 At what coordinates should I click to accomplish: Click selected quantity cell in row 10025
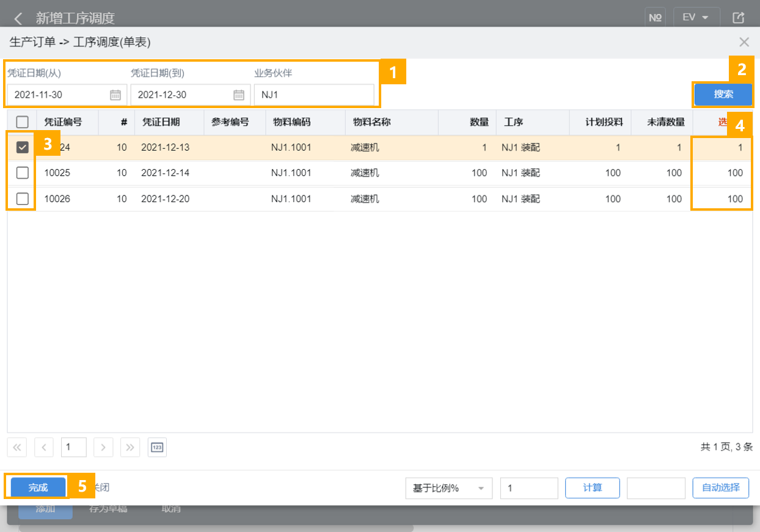723,173
